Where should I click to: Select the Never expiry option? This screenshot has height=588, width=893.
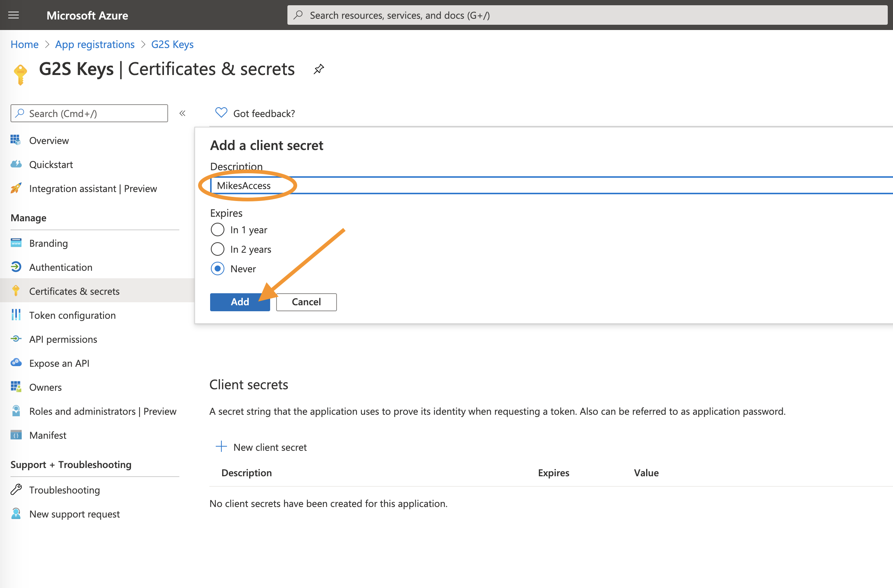point(218,268)
